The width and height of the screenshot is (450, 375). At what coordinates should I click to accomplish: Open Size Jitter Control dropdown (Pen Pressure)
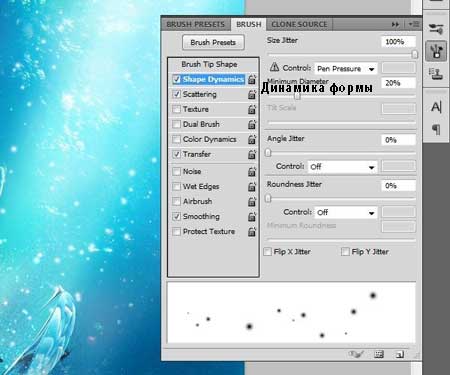point(346,69)
